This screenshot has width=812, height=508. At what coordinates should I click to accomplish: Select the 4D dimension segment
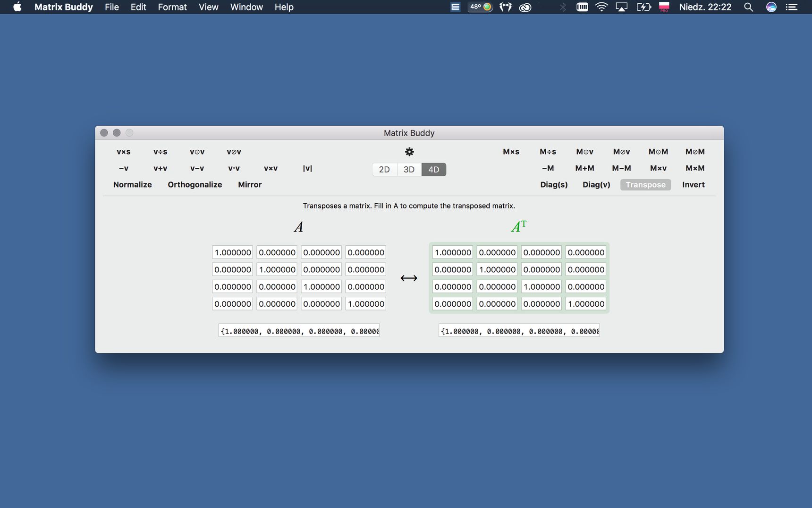click(x=433, y=169)
